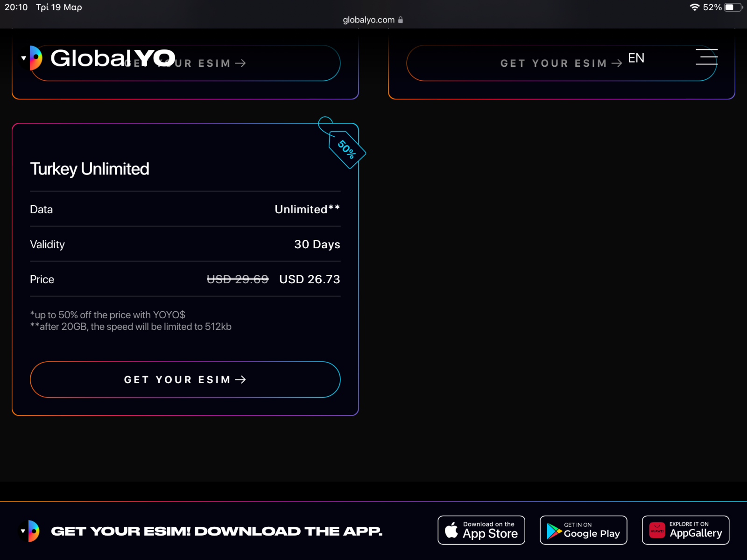Image resolution: width=747 pixels, height=560 pixels.
Task: Tap the battery indicator icon
Action: pyautogui.click(x=733, y=7)
